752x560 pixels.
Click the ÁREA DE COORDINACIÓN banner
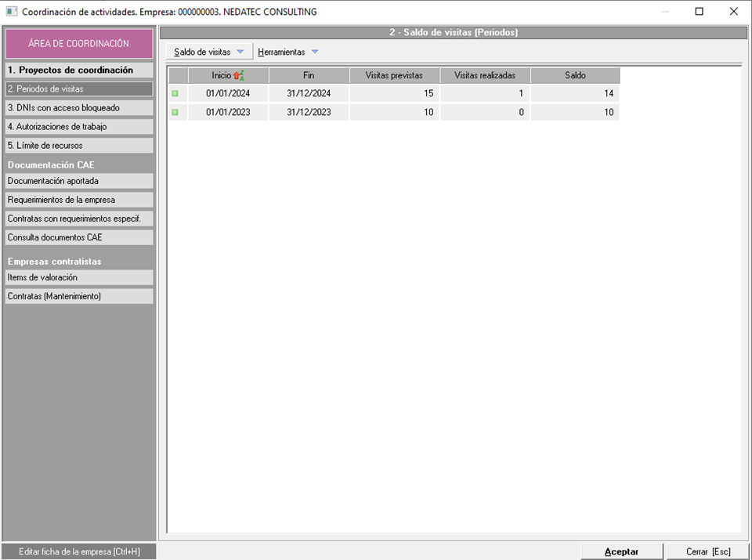click(78, 44)
